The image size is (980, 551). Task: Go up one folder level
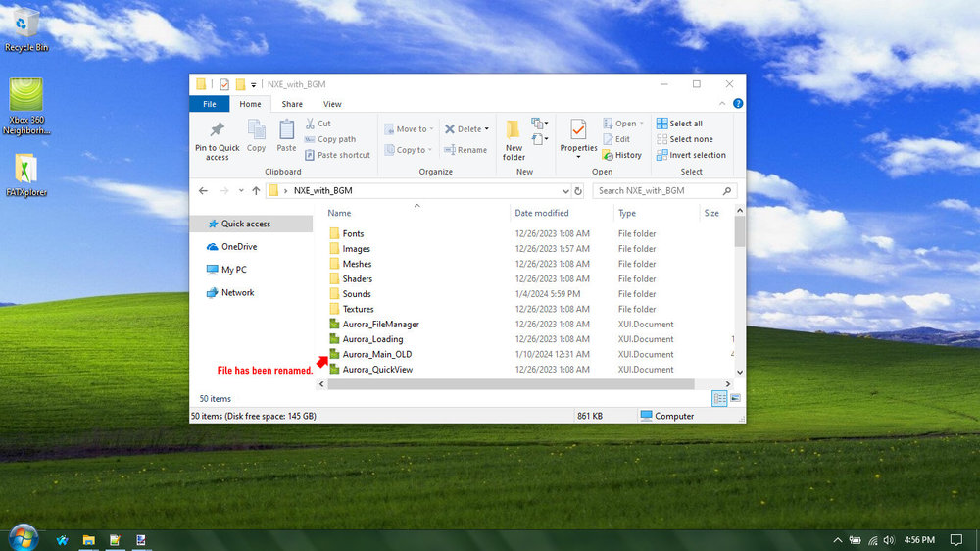256,191
